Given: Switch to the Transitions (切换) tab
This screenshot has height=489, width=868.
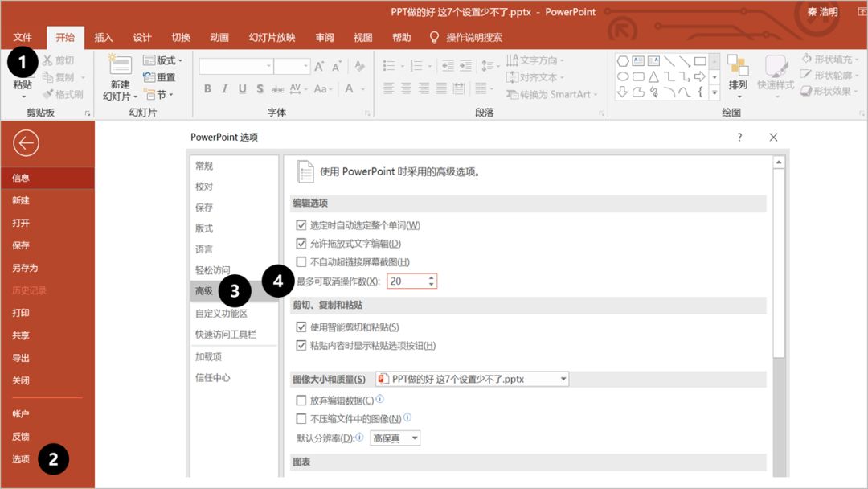Looking at the screenshot, I should [181, 37].
